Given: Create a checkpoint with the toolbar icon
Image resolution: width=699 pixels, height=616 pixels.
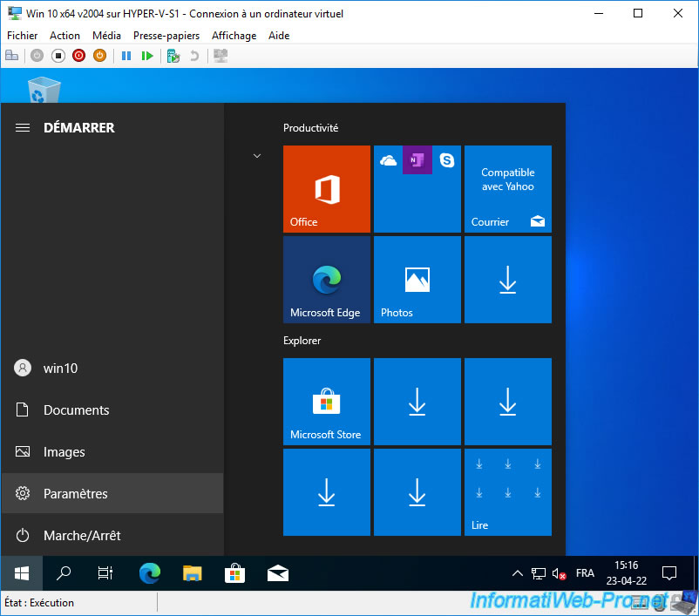Looking at the screenshot, I should 173,56.
